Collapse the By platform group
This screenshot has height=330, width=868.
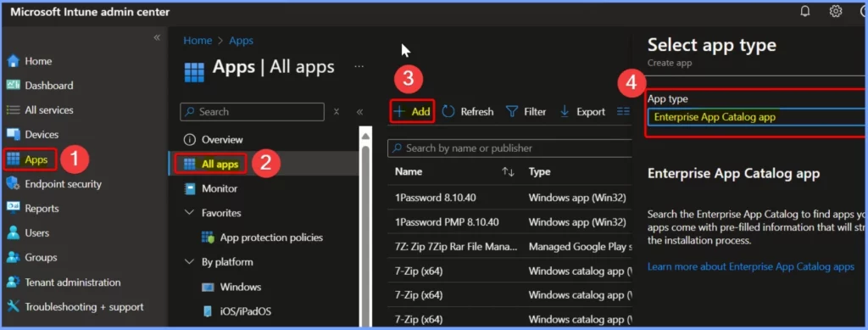[x=190, y=262]
